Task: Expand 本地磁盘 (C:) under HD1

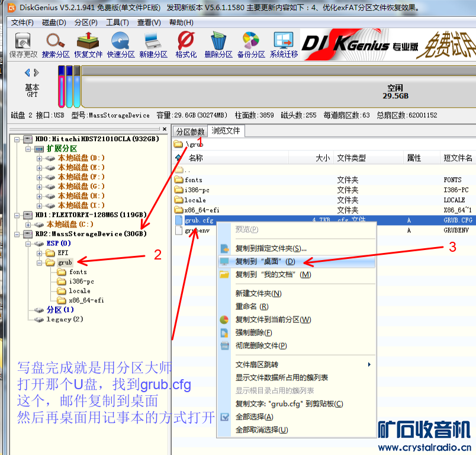Action: click(x=28, y=225)
